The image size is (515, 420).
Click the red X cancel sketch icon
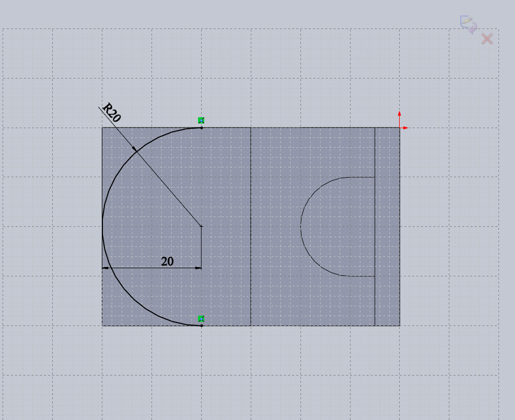pos(487,39)
